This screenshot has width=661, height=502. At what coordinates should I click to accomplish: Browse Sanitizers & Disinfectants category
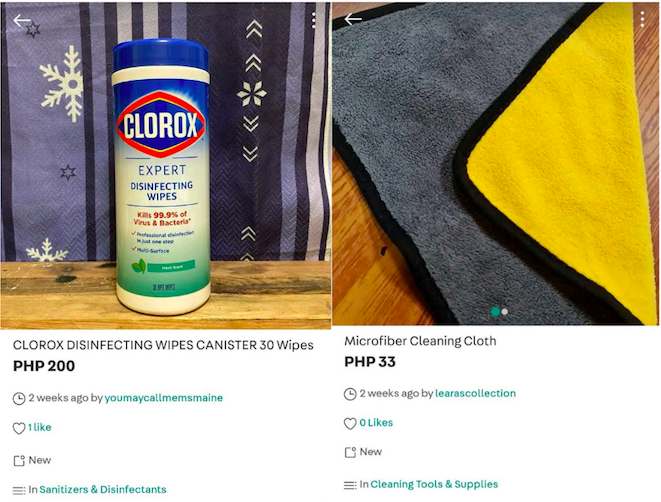103,489
